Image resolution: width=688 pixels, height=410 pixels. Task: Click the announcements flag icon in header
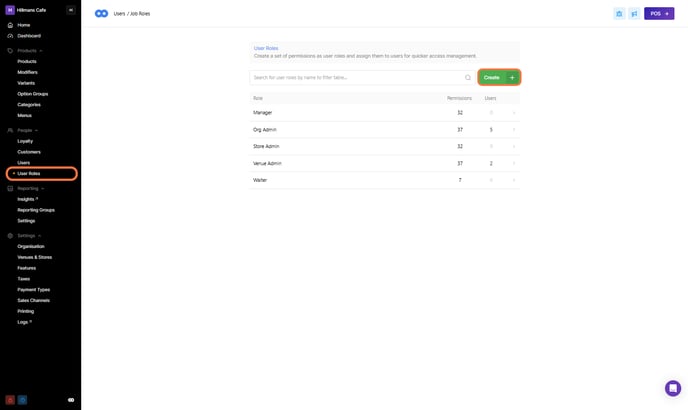[x=634, y=14]
